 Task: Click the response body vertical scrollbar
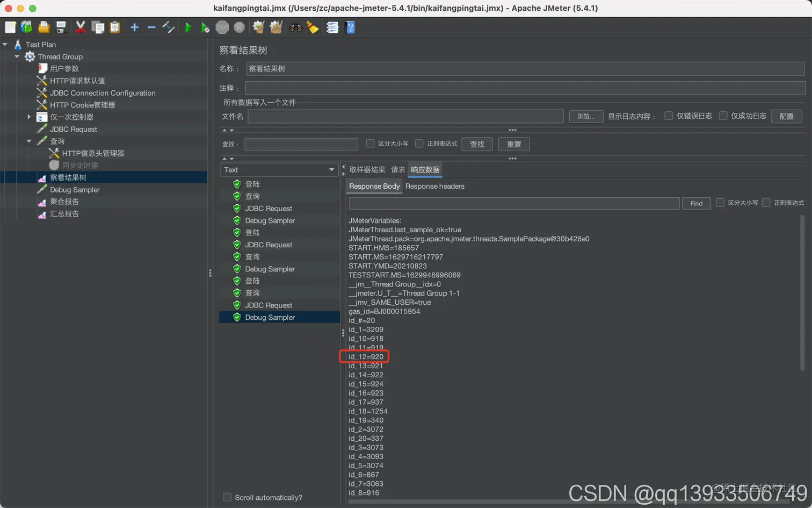click(x=802, y=293)
